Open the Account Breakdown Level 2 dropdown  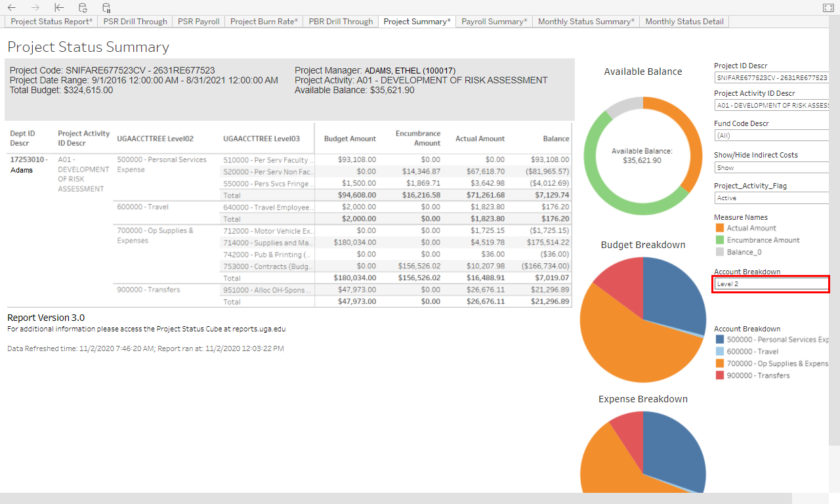771,284
